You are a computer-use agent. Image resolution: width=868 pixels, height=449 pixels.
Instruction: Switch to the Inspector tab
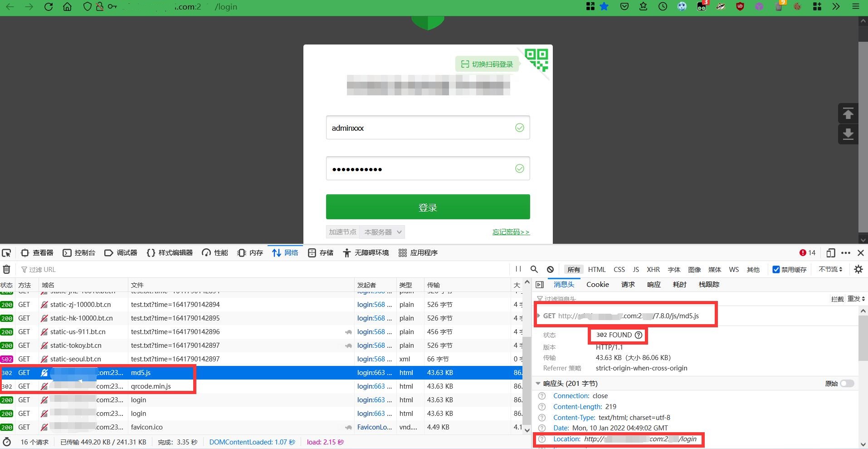pyautogui.click(x=37, y=253)
